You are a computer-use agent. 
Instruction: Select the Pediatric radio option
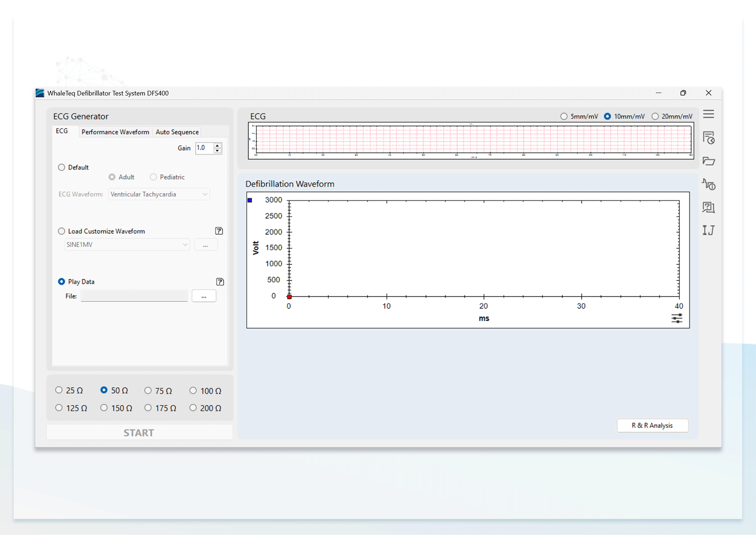153,177
